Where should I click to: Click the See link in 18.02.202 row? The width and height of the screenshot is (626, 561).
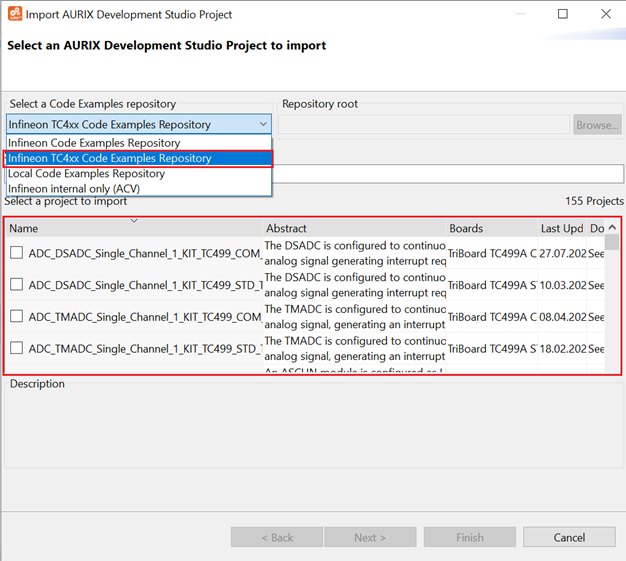(596, 349)
